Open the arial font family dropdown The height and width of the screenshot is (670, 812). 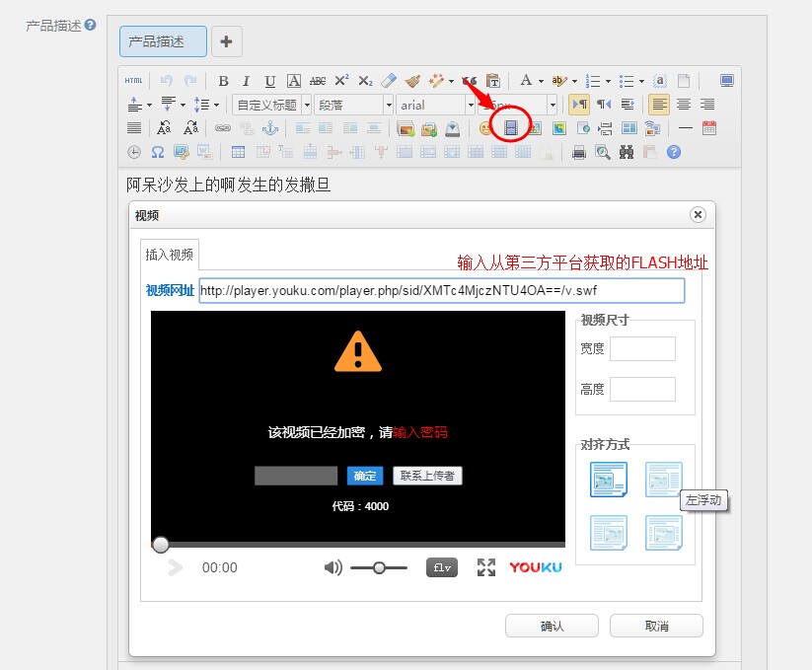pyautogui.click(x=434, y=104)
